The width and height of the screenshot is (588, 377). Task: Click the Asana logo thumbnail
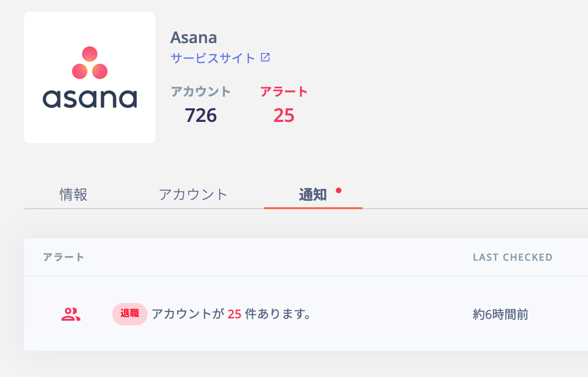(x=90, y=77)
